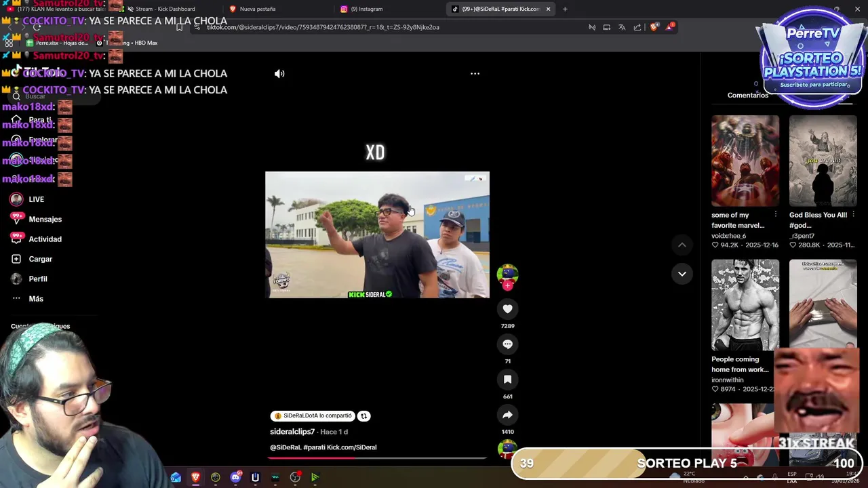Like the video with the heart icon

[x=507, y=309]
